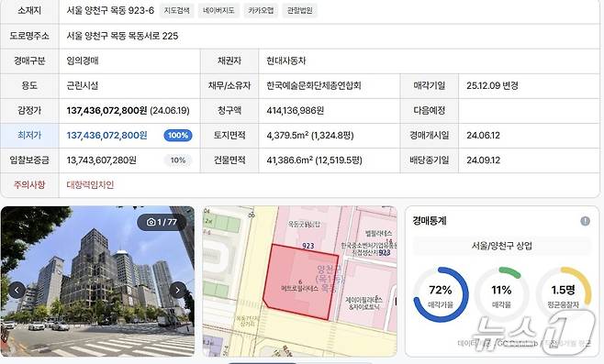Click the 11% 매각률 green gauge
The width and height of the screenshot is (604, 364).
pos(501,294)
